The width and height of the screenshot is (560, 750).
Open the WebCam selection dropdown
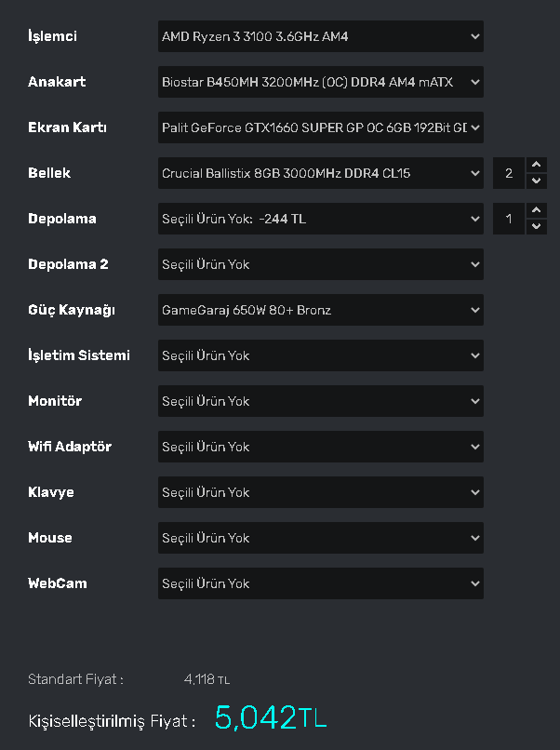point(320,583)
